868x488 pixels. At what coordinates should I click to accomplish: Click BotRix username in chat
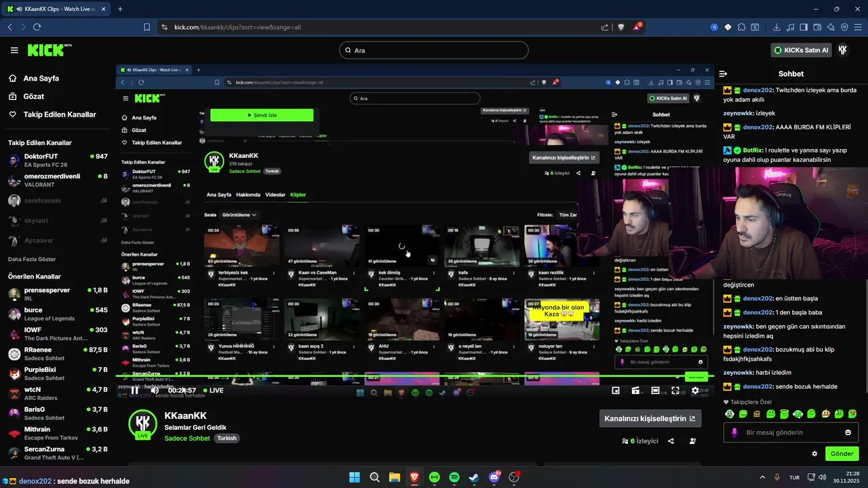(x=753, y=150)
